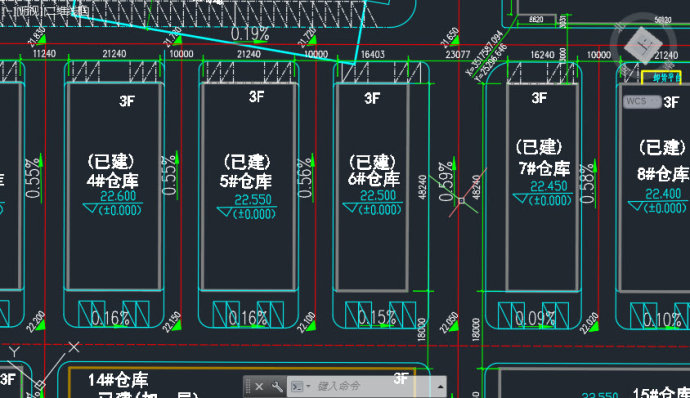Image resolution: width=690 pixels, height=398 pixels.
Task: Select the 5#仓库 elevation 22.550 text
Action: (253, 200)
